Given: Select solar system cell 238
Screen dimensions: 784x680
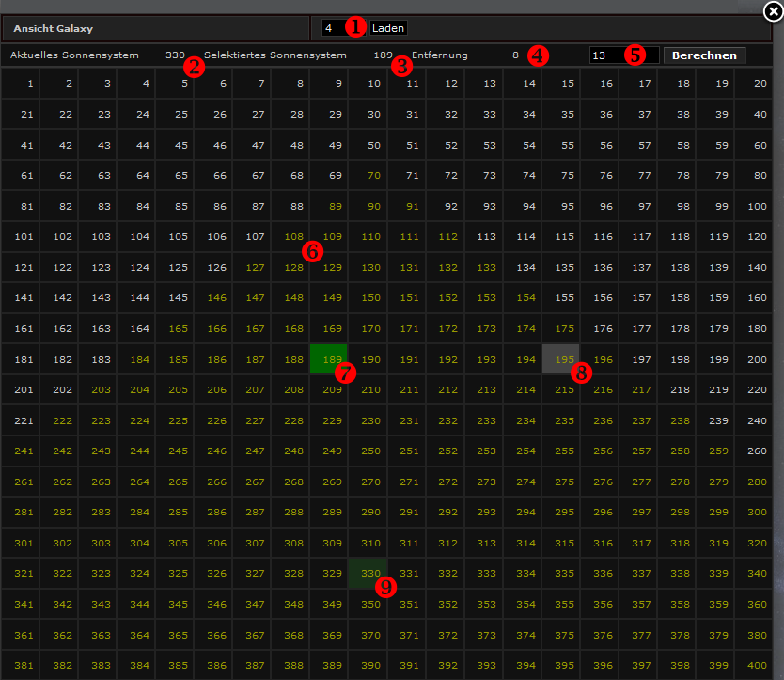Looking at the screenshot, I should point(676,420).
